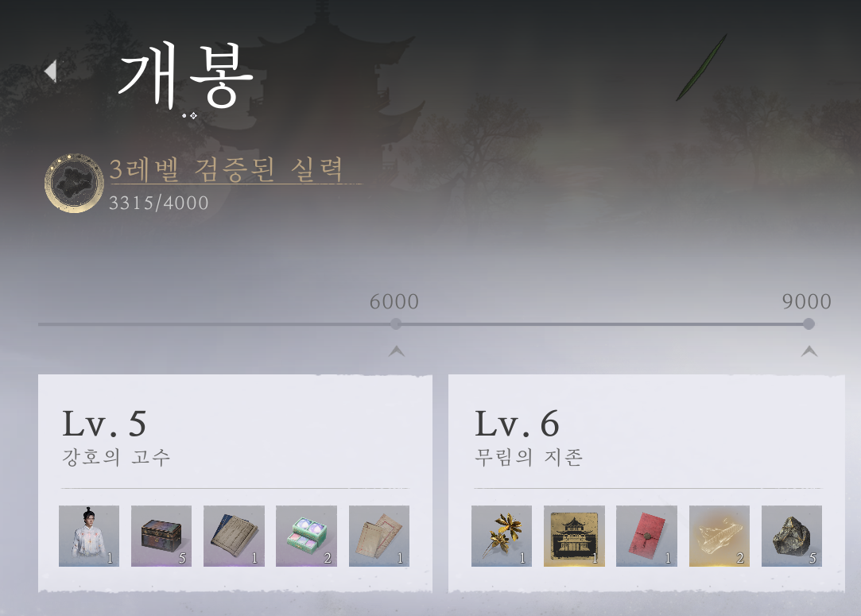This screenshot has height=616, width=861.
Task: Select the dark ore rock reward
Action: [x=792, y=536]
